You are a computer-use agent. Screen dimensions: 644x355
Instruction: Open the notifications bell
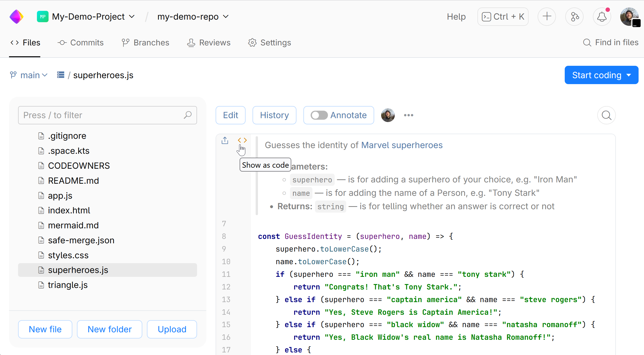click(x=602, y=17)
